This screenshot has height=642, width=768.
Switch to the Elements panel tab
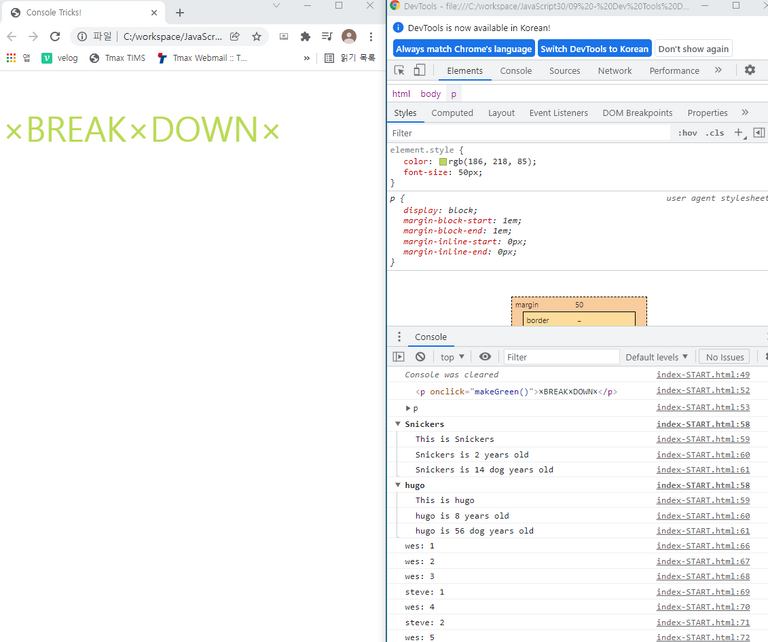click(x=464, y=71)
